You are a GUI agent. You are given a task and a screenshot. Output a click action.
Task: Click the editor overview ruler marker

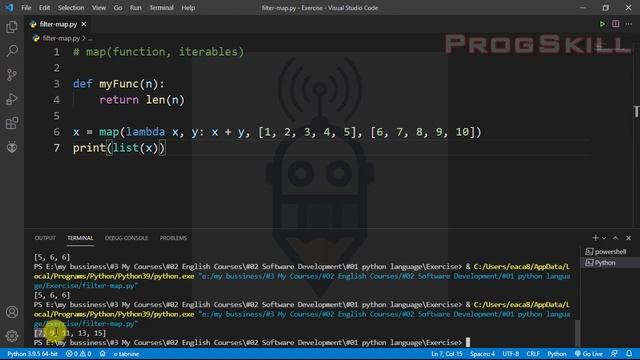coord(636,111)
